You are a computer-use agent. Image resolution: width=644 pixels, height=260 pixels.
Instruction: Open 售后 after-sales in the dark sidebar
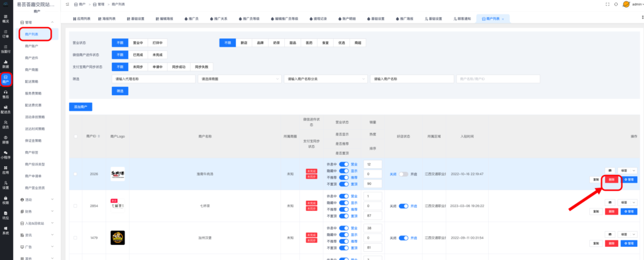pos(6,94)
